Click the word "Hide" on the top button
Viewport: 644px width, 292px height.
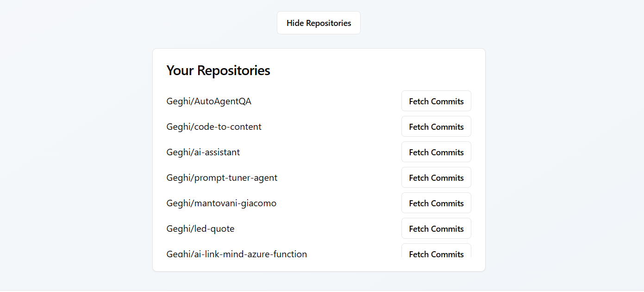(x=295, y=23)
